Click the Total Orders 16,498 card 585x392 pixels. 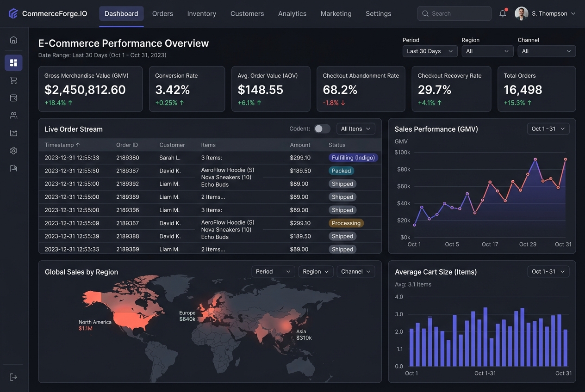tap(536, 89)
